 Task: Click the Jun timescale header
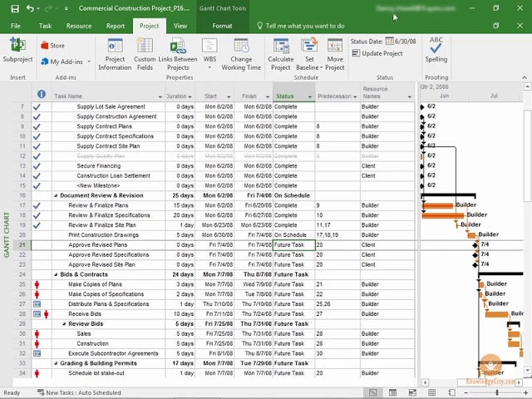445,96
